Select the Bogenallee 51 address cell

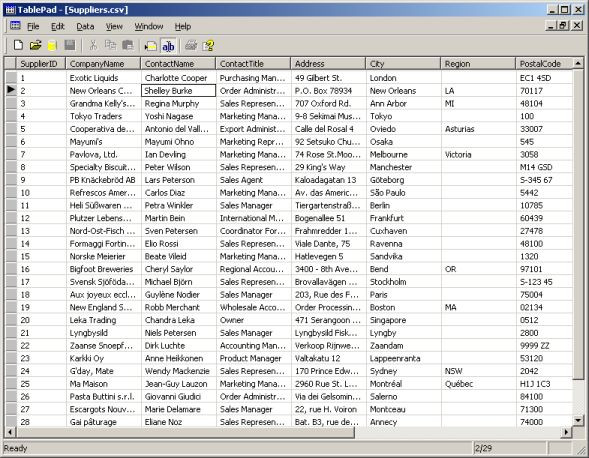pos(328,218)
